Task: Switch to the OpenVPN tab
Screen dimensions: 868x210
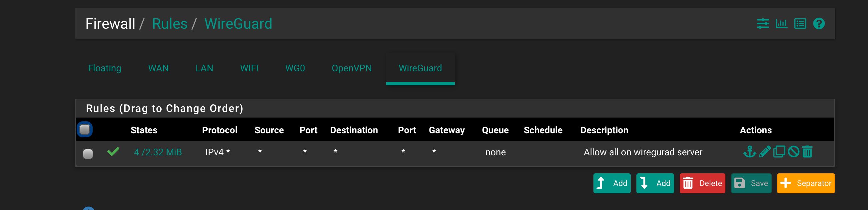Action: pyautogui.click(x=352, y=68)
